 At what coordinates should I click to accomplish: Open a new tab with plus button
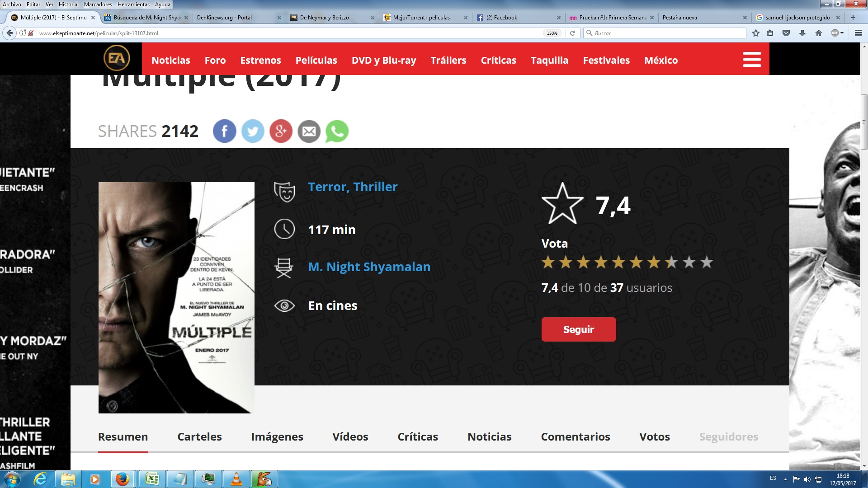tap(853, 18)
